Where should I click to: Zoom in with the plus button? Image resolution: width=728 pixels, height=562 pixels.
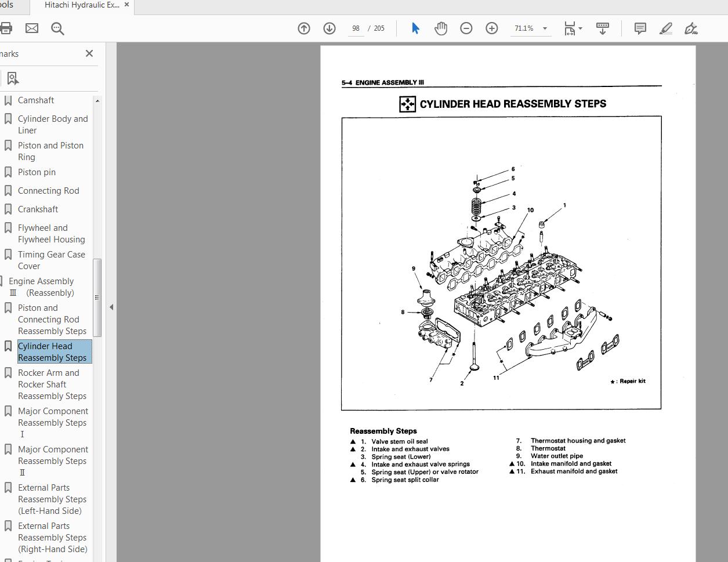492,28
